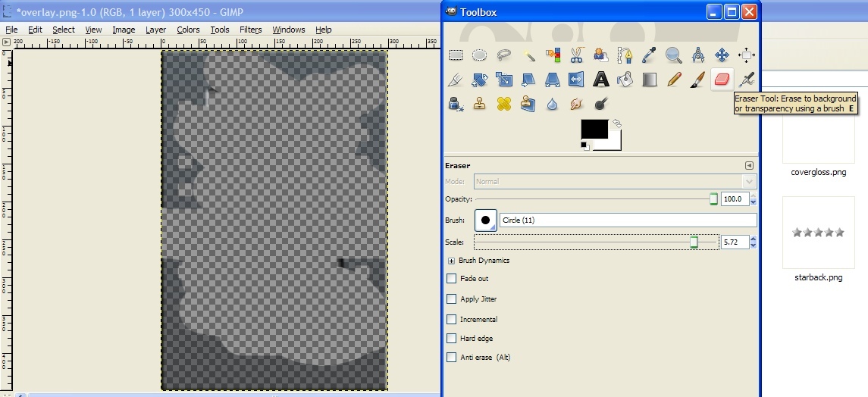Select the Select by Color tool

coord(553,55)
